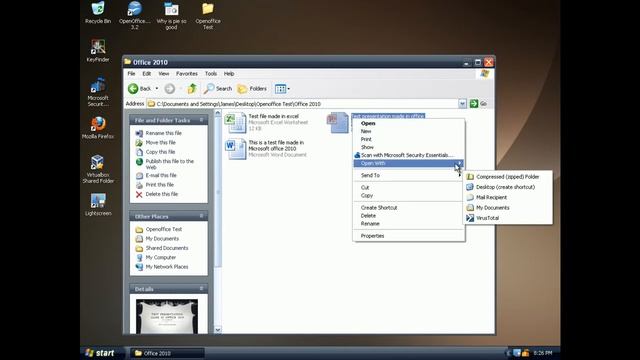Go up one folder level
This screenshot has height=360, width=640.
coord(192,89)
